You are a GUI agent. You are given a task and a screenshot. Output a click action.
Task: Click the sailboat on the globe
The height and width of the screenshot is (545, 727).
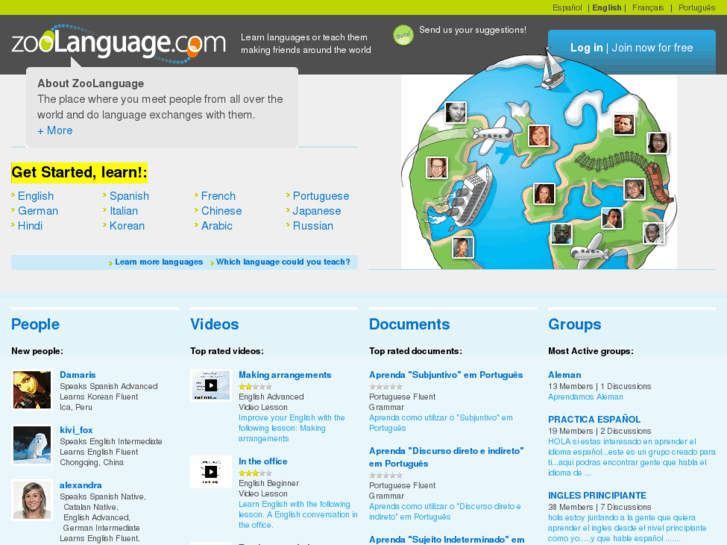553,69
